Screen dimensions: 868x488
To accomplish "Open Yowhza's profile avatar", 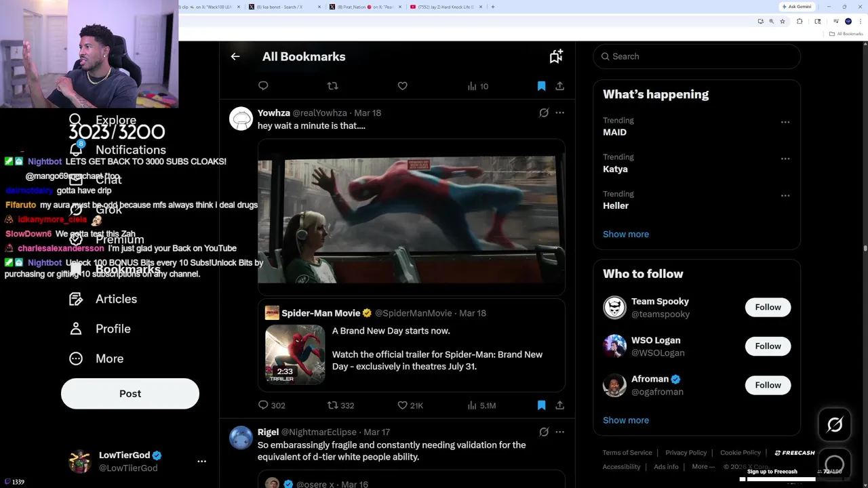I will pyautogui.click(x=241, y=119).
